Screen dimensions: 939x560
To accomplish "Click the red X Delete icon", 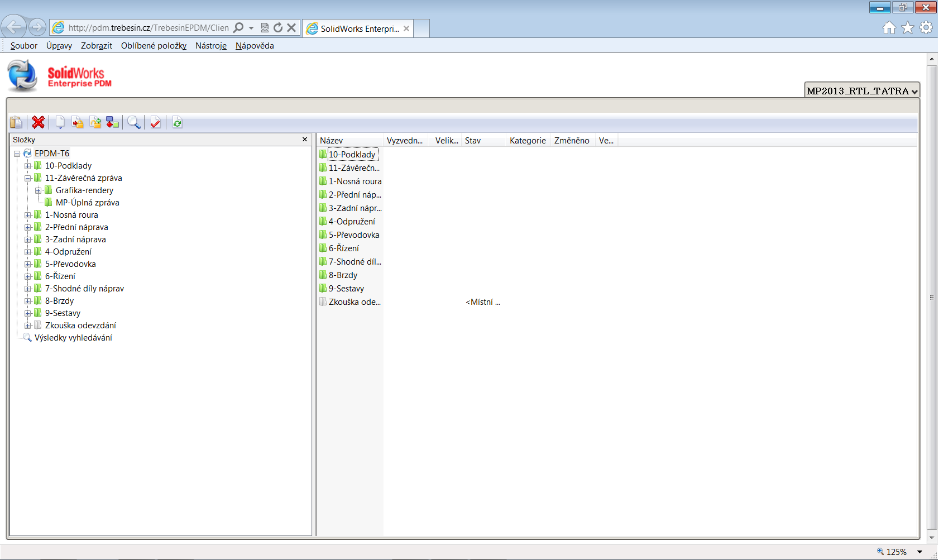I will [x=39, y=122].
